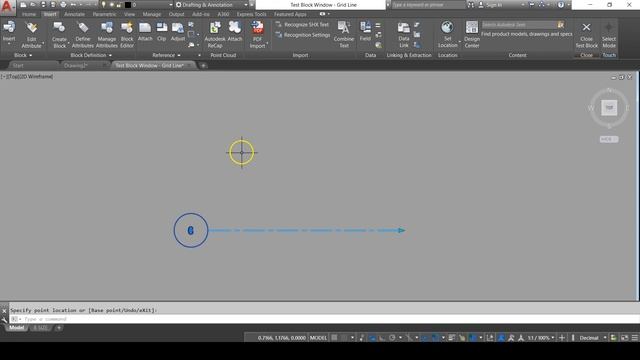Open Autodesk ReCap

(215, 34)
